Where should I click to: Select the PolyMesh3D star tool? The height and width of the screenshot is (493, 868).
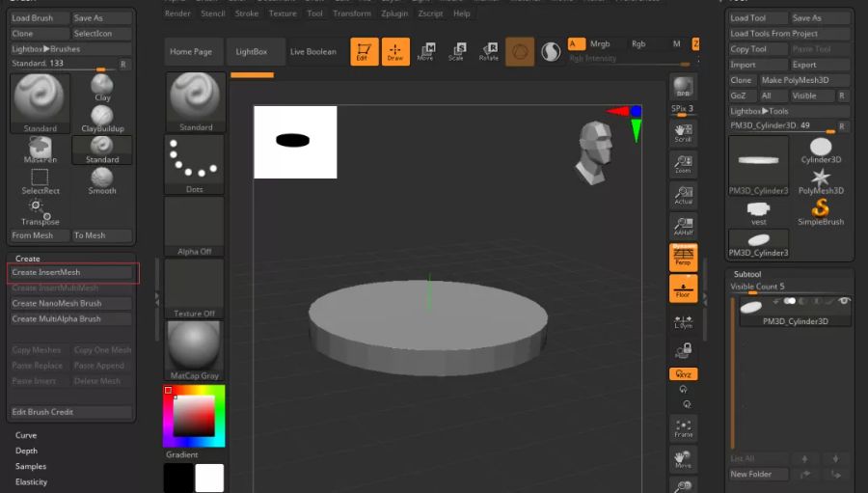[x=821, y=181]
